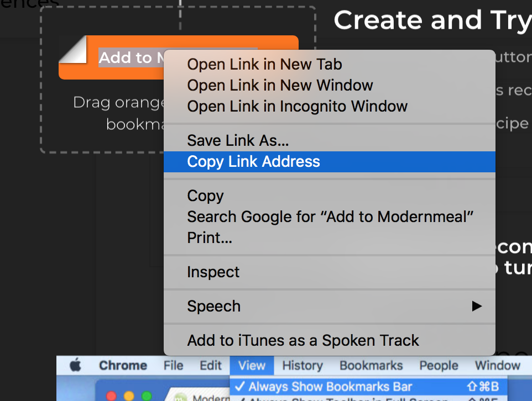Open the Bookmarks menu

pyautogui.click(x=371, y=366)
